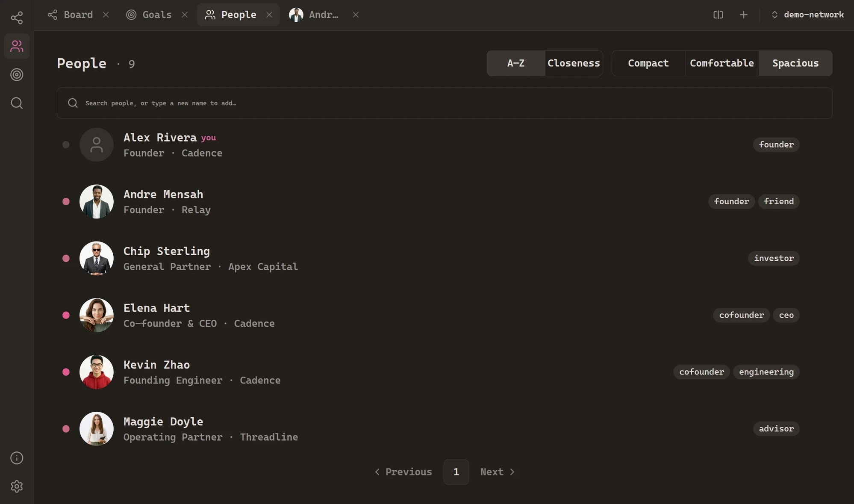Click the cofounder tag on Elena Hart

[x=742, y=315]
